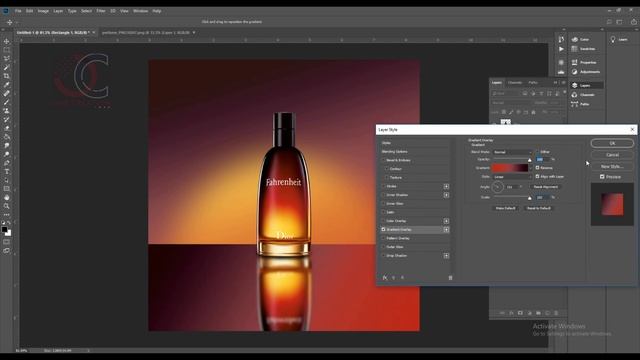Click the Actions play icon in dock

(x=561, y=49)
